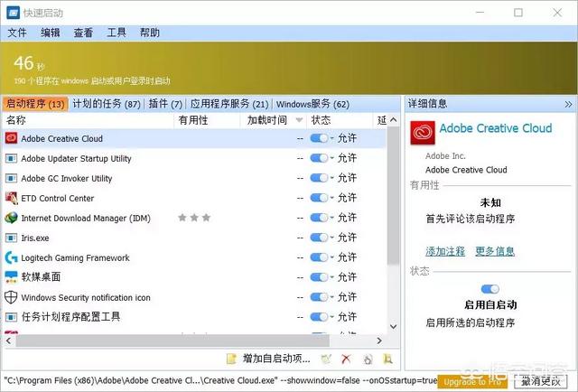Click the 增加自启动项 add item button
The image size is (578, 392).
(268, 359)
